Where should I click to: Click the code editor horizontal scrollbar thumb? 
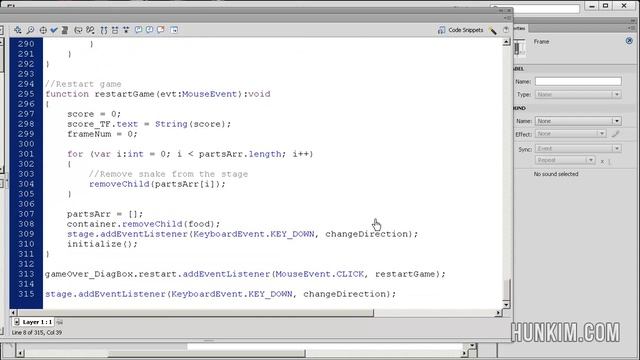(x=195, y=313)
